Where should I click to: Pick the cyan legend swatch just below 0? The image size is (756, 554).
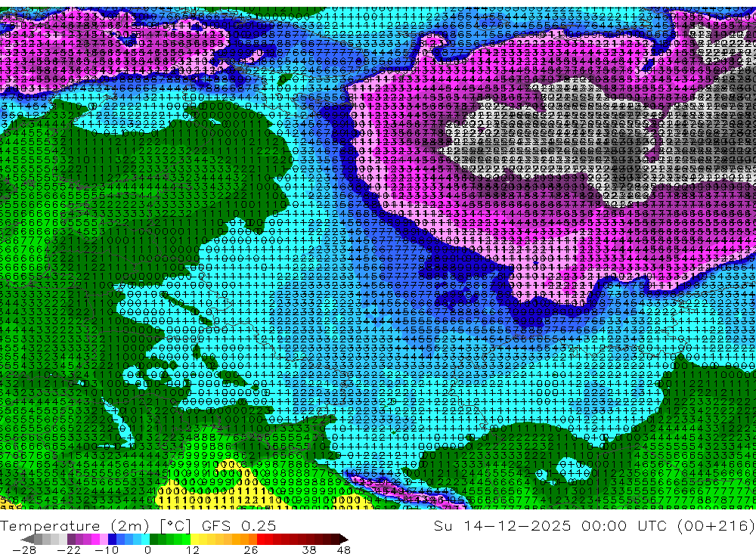pyautogui.click(x=145, y=539)
